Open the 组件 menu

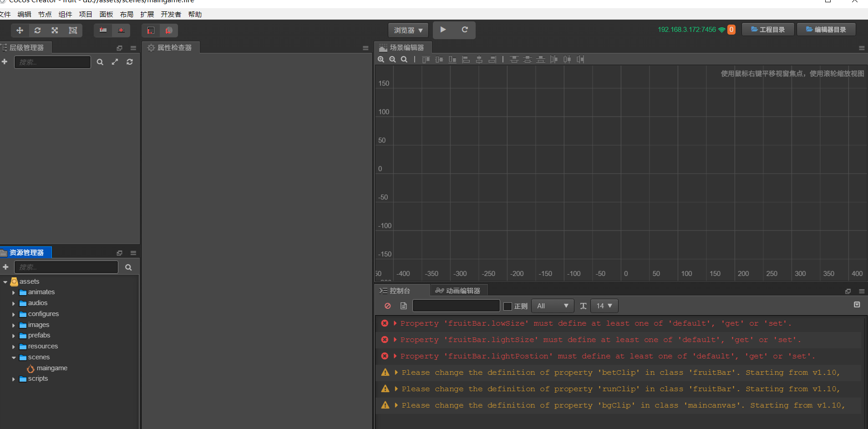click(x=65, y=15)
